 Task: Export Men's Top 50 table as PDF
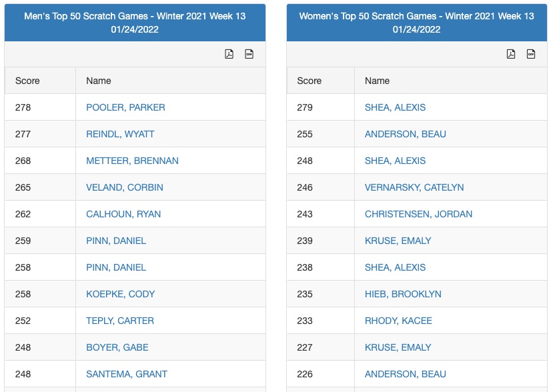[x=229, y=54]
